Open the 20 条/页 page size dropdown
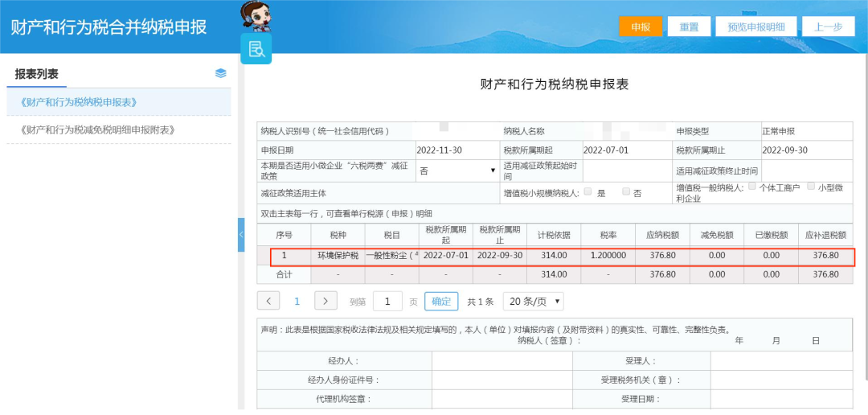868x415 pixels. point(533,302)
